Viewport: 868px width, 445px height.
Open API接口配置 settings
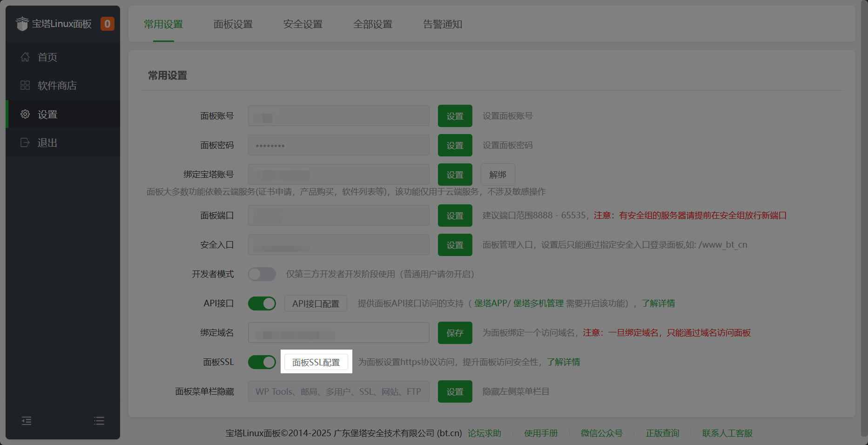coord(316,303)
